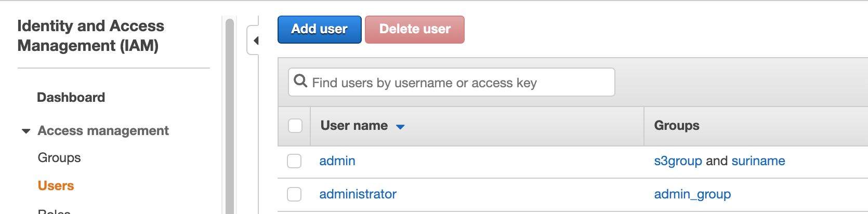This screenshot has width=868, height=214.
Task: Click the magnifier search icon
Action: (x=300, y=82)
